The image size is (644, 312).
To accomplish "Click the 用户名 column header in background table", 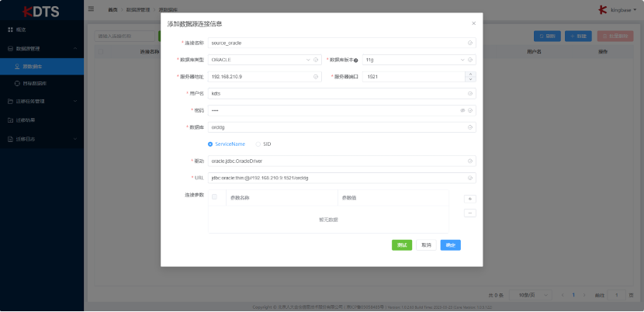I will (x=534, y=52).
